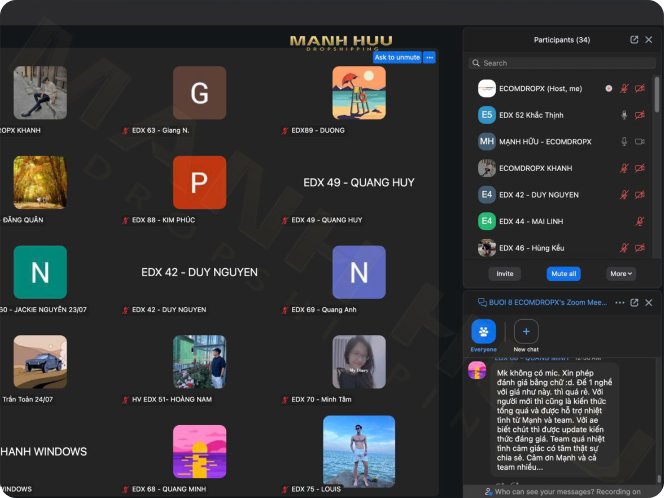Select the Everyone chat channel icon
Viewport: 664px width, 498px height.
click(483, 332)
